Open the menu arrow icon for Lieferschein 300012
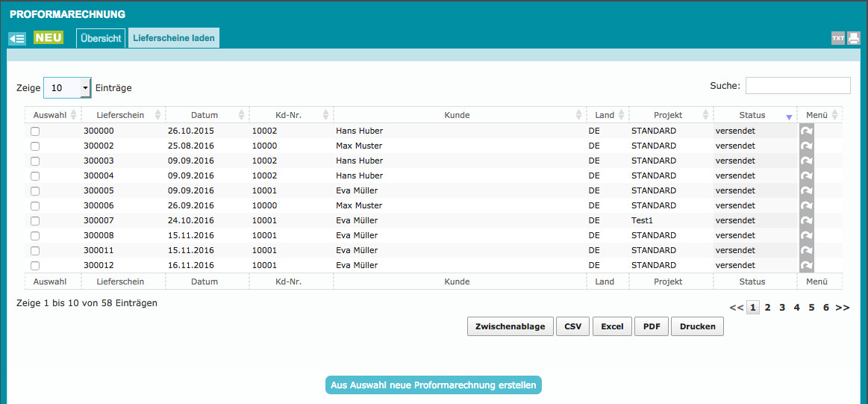The width and height of the screenshot is (868, 404). (x=806, y=265)
